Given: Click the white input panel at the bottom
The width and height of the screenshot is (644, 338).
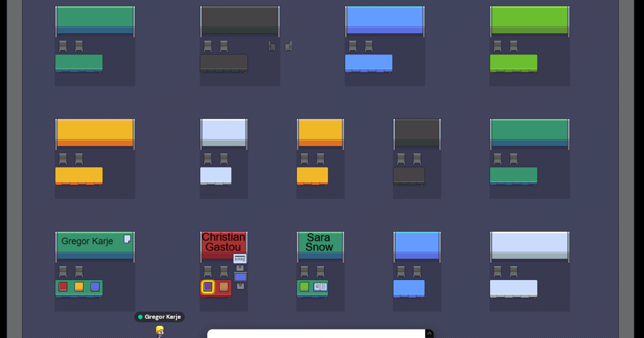Looking at the screenshot, I should (x=317, y=334).
